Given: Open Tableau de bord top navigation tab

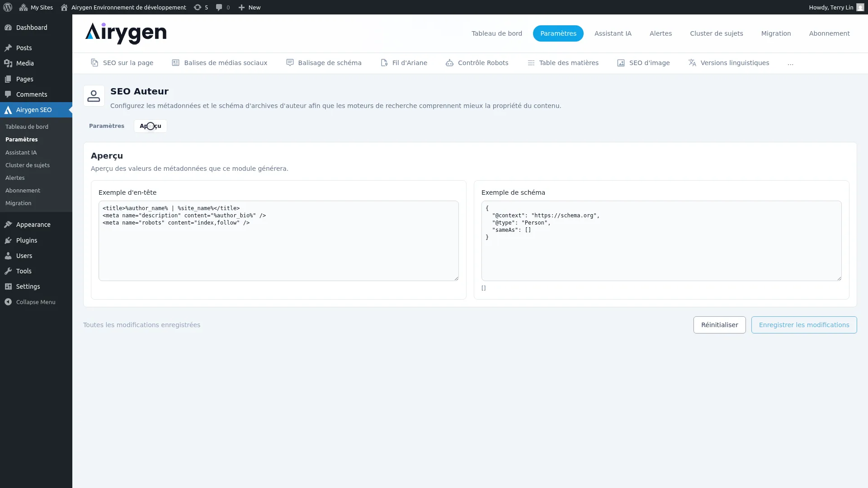Looking at the screenshot, I should [497, 33].
